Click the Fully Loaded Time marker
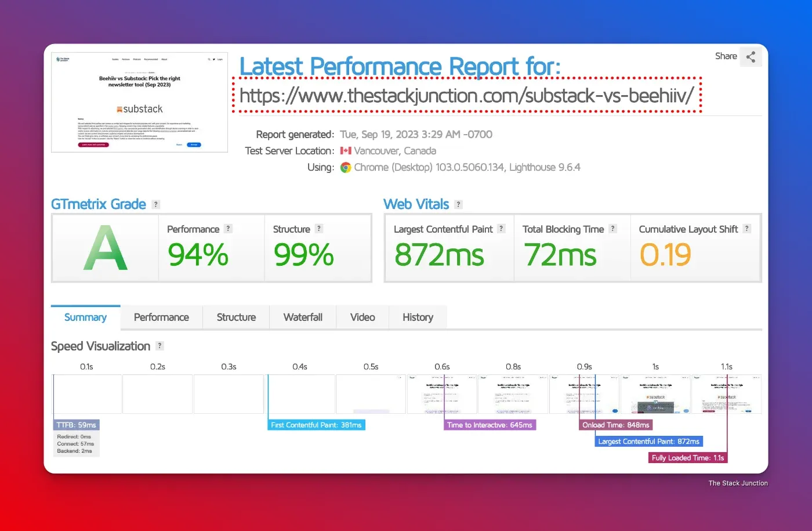This screenshot has width=812, height=531. point(687,457)
